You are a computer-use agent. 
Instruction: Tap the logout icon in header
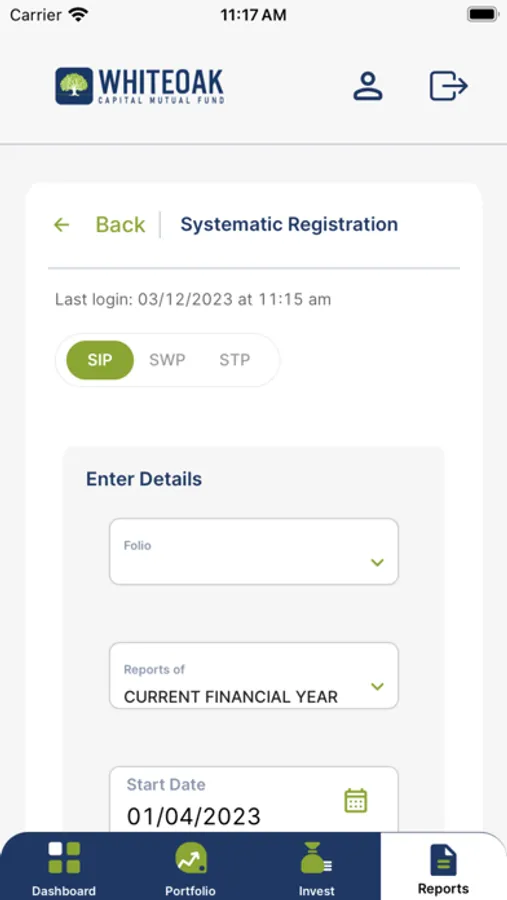[x=448, y=86]
